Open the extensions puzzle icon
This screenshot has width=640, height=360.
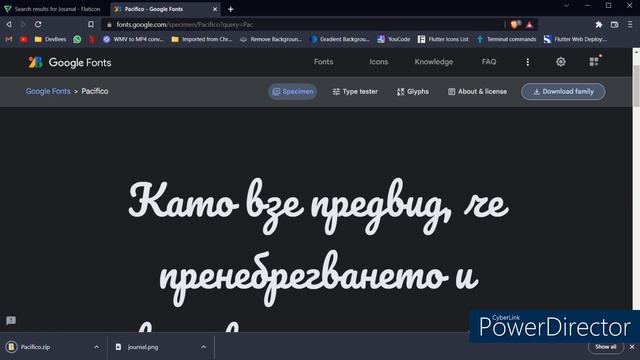[598, 24]
